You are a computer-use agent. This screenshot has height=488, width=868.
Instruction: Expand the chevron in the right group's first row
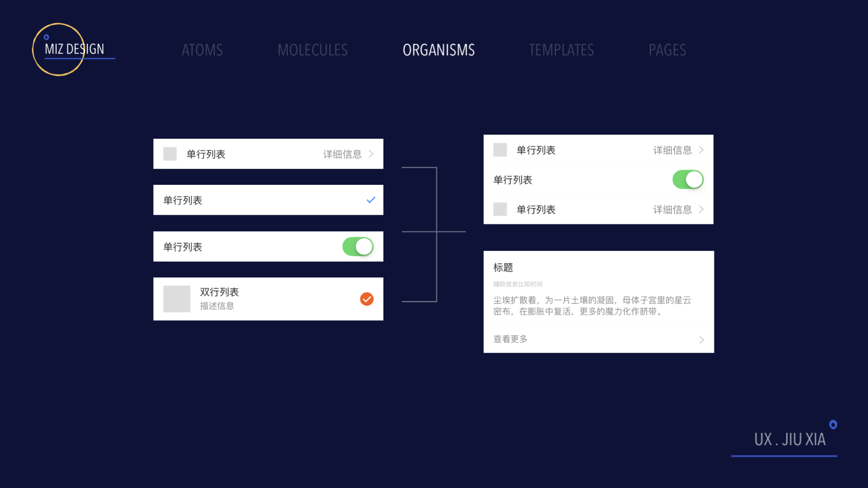701,150
